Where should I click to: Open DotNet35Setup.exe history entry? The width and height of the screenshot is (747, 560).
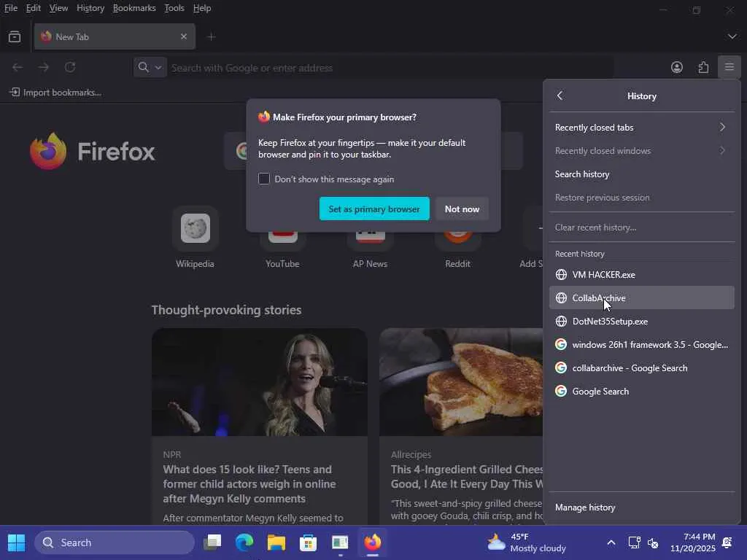coord(641,321)
